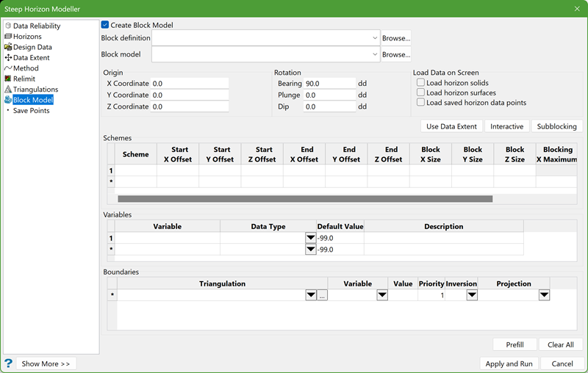Click the Apply and Run button

point(509,363)
